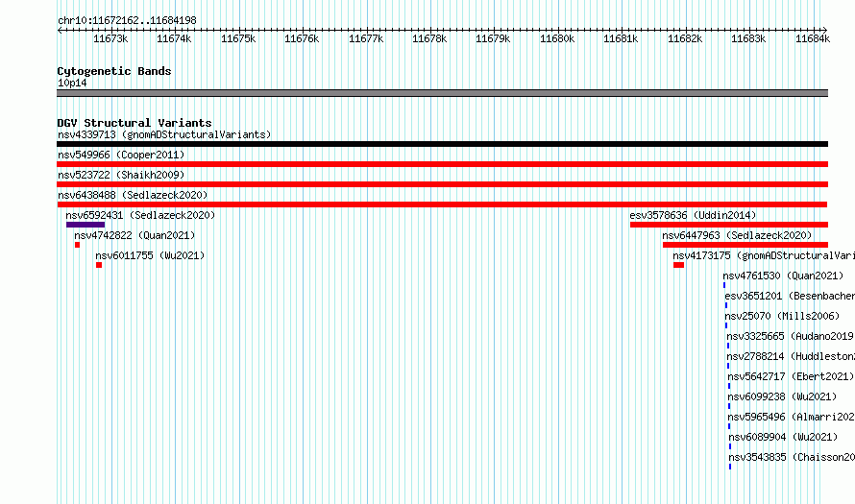
Task: Click the red nsv6447963 variant bar
Action: (x=745, y=245)
